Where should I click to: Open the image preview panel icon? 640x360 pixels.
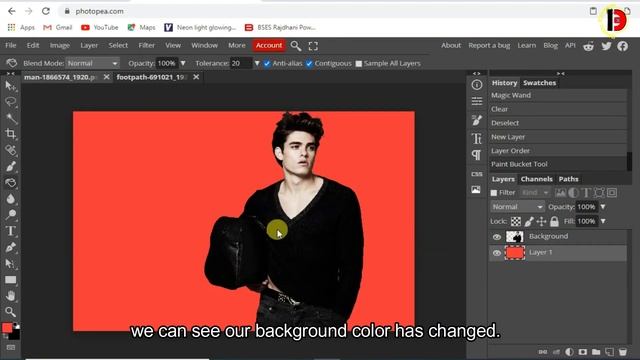(476, 190)
